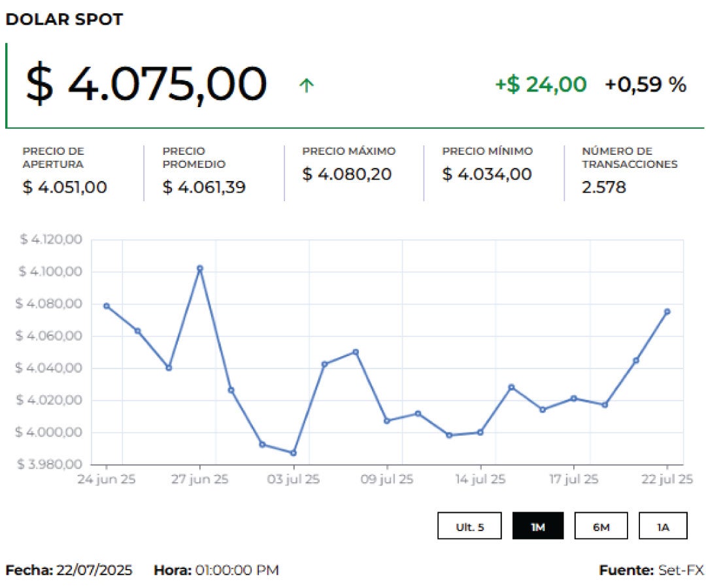Select the Ult. 5 range button

[x=470, y=526]
